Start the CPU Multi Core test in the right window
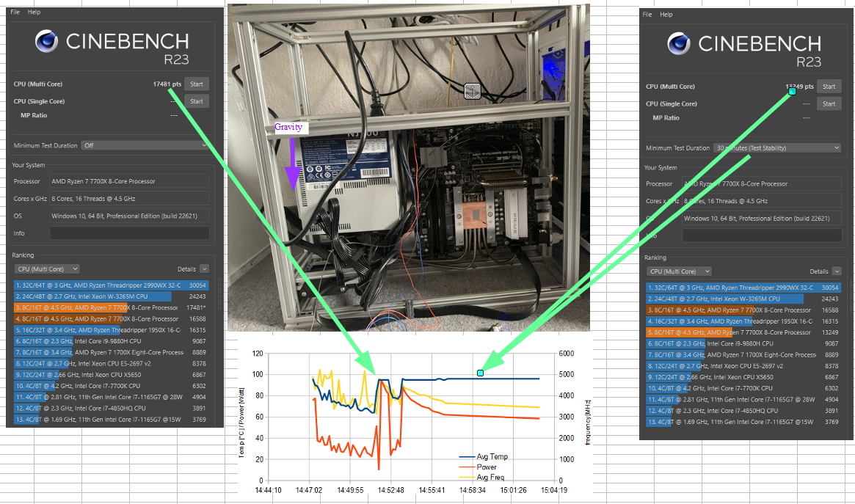Viewport: 855px width, 504px height. (829, 86)
